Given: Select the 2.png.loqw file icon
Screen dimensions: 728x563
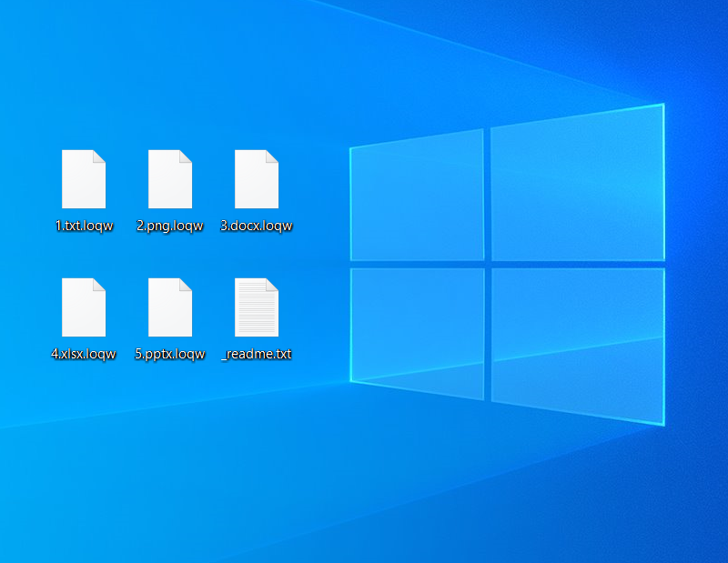Looking at the screenshot, I should (170, 179).
